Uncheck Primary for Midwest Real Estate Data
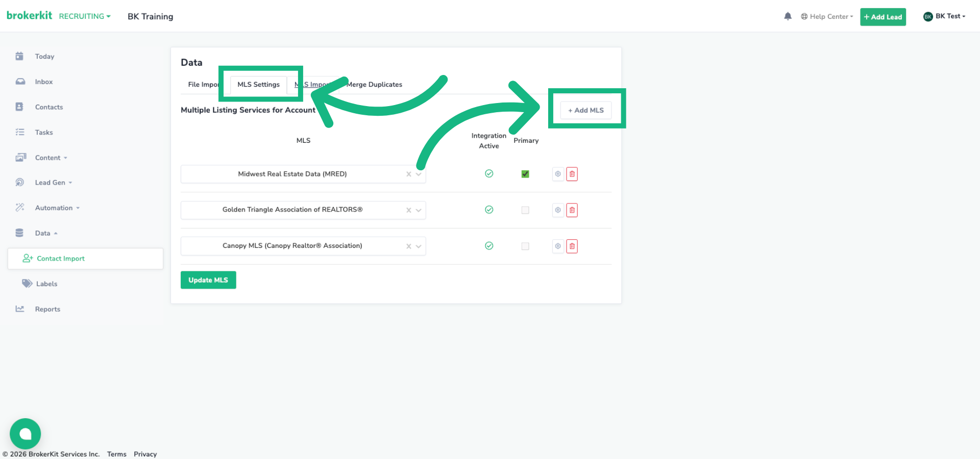The width and height of the screenshot is (980, 459). pos(525,174)
